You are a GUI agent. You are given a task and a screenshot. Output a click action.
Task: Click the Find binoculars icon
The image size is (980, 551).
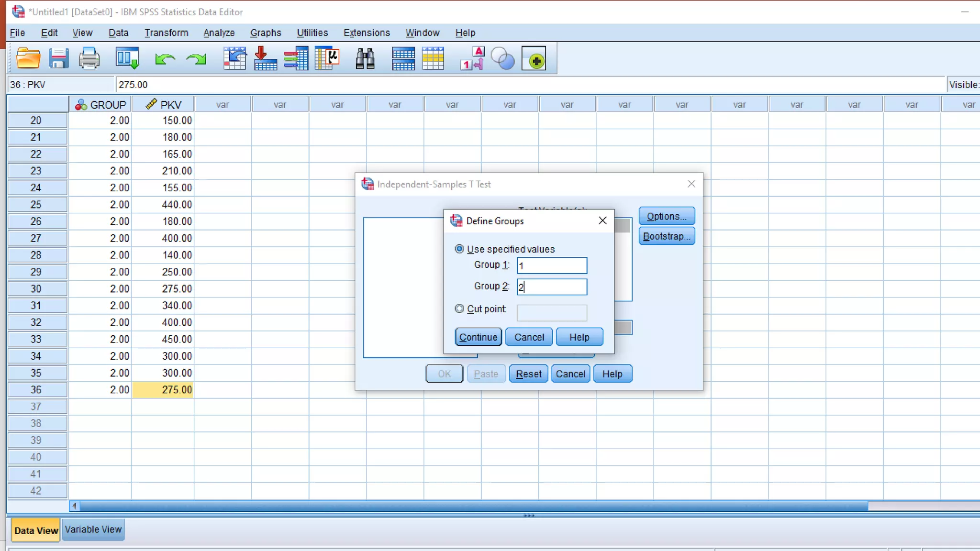tap(365, 59)
